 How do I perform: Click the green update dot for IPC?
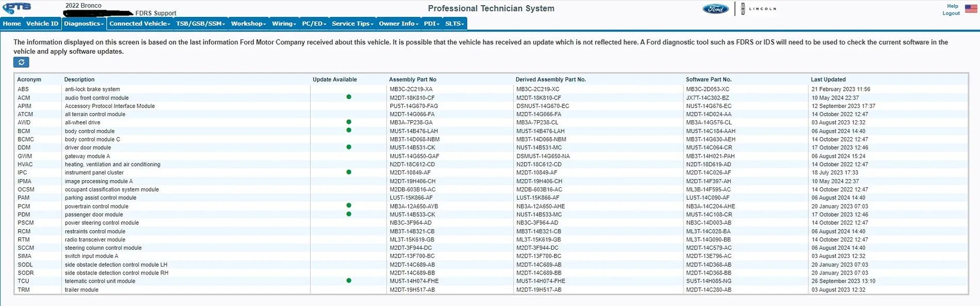349,172
